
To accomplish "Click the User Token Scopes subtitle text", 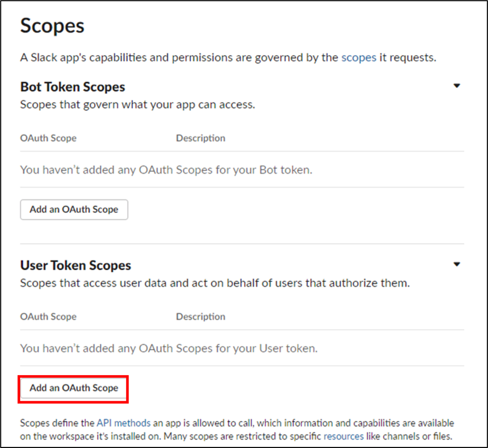I will [x=215, y=283].
